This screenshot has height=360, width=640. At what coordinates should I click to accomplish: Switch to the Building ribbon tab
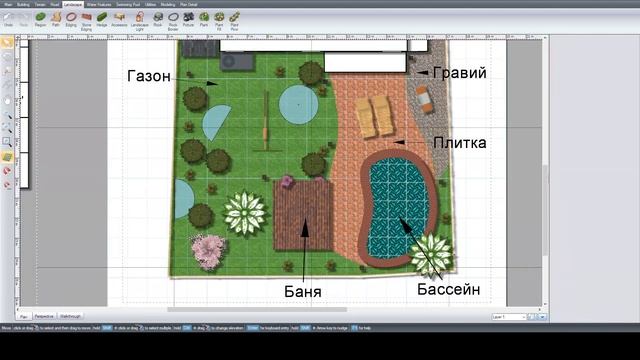click(23, 4)
